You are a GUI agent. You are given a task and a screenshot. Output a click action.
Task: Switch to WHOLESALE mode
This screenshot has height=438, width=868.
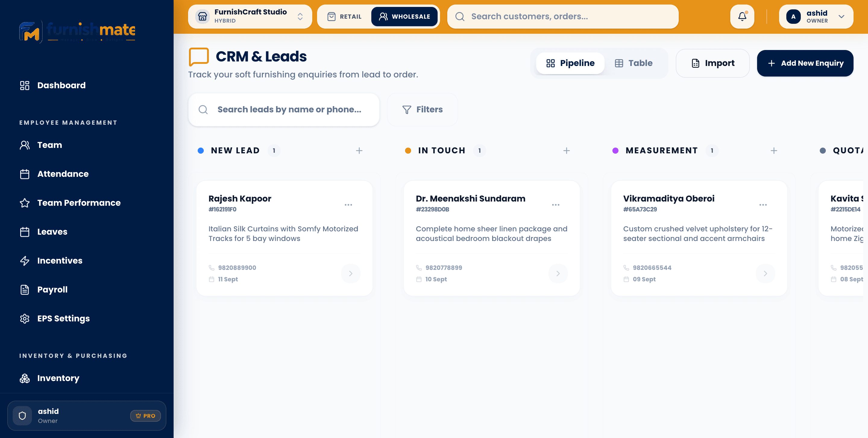[404, 17]
